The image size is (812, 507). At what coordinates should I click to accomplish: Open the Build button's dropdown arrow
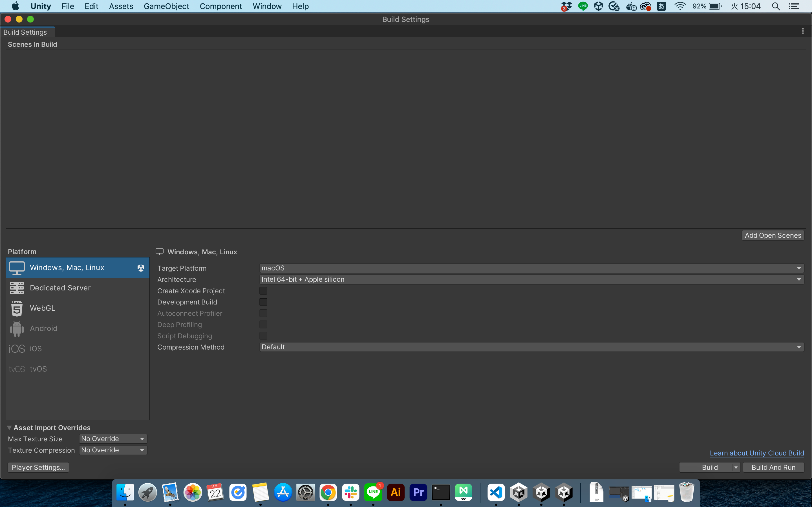pos(736,468)
